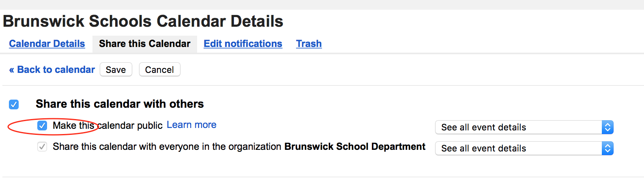Toggle Share this calendar with others checkbox
This screenshot has width=644, height=179.
click(14, 104)
